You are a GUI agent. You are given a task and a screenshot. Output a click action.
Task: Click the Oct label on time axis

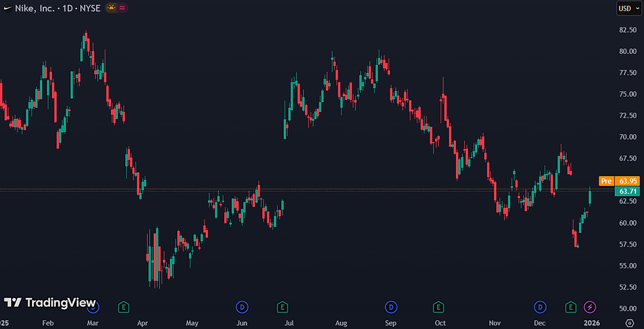(440, 323)
